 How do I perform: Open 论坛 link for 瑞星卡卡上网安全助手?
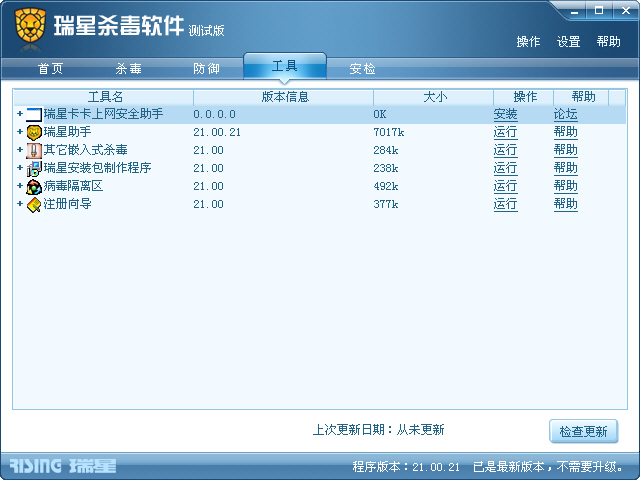(x=566, y=114)
